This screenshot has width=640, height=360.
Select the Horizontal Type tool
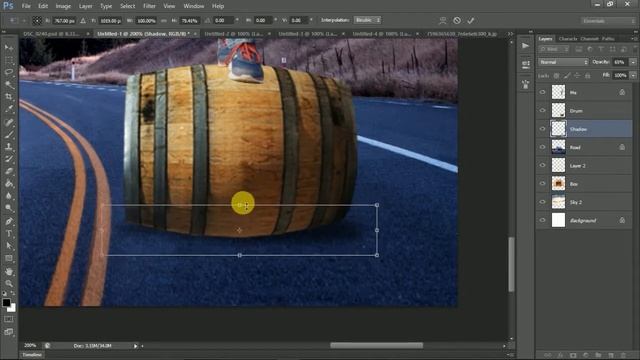point(9,233)
